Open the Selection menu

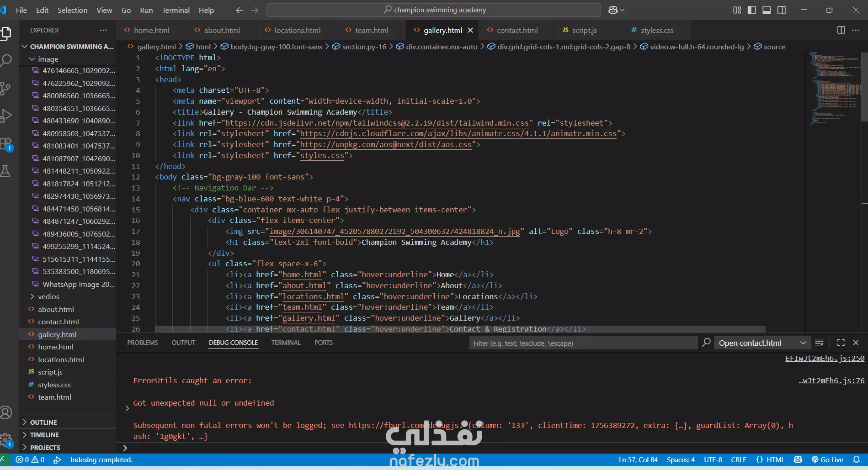click(72, 10)
